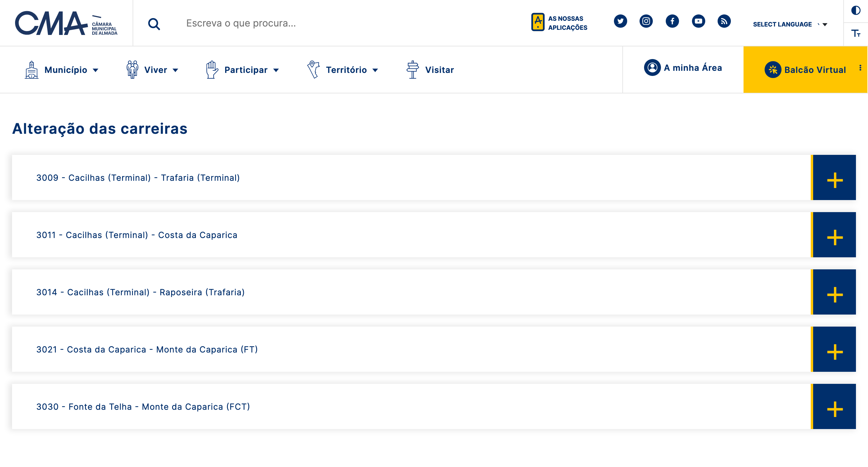868x467 pixels.
Task: Select '3014 - Cacilhas (Terminal) - Raposeira (Trafaria)' text
Action: point(140,292)
